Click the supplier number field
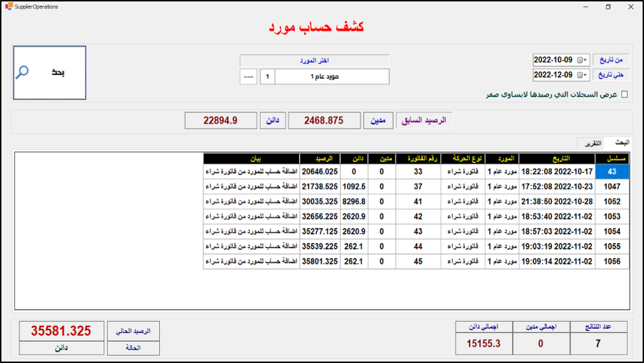 266,76
